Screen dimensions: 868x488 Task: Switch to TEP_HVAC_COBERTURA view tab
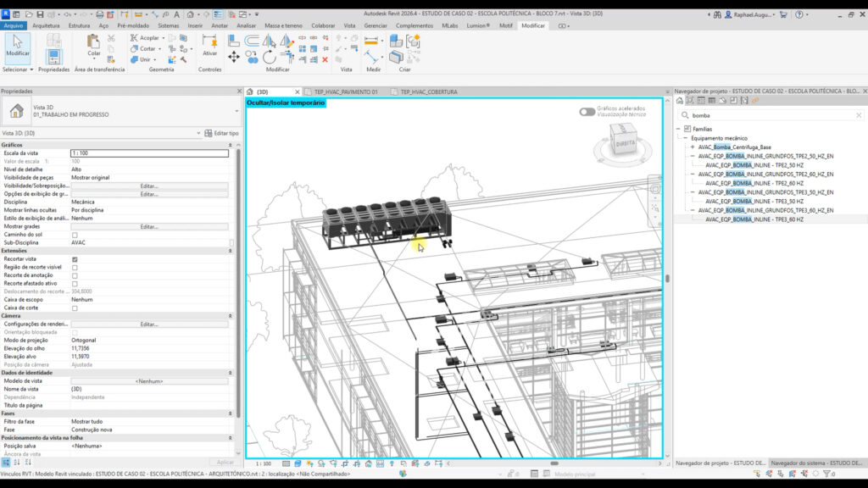coord(428,91)
